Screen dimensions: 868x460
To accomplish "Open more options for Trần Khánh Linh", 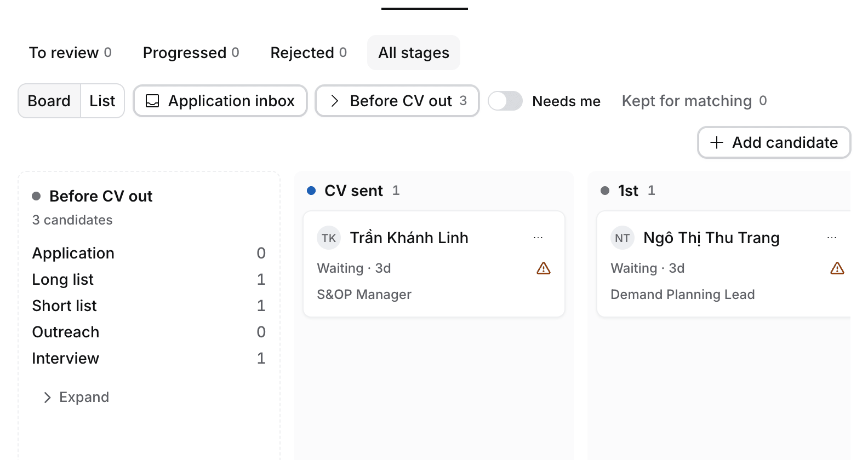I will coord(538,238).
